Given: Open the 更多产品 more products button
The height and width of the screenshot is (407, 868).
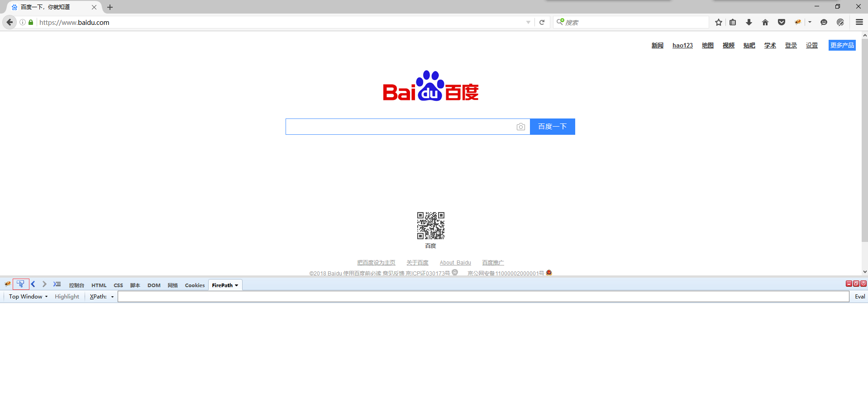Looking at the screenshot, I should point(842,45).
